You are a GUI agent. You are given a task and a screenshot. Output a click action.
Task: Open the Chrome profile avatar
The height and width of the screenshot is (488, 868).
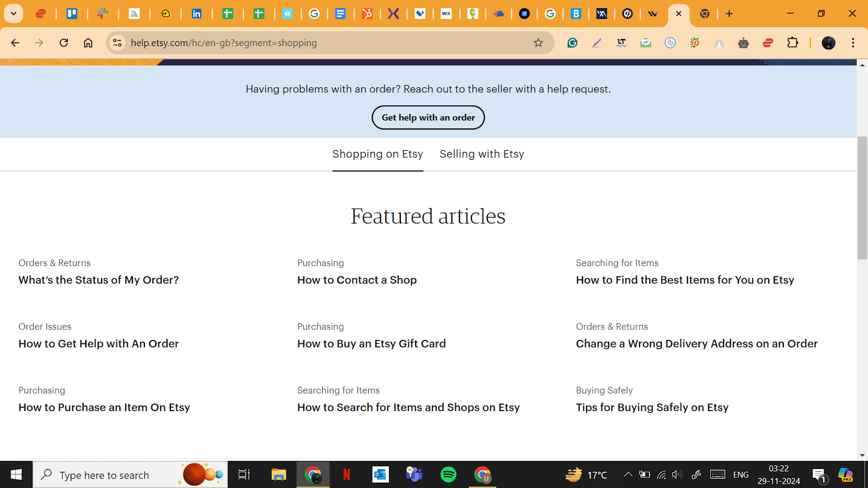[x=828, y=43]
